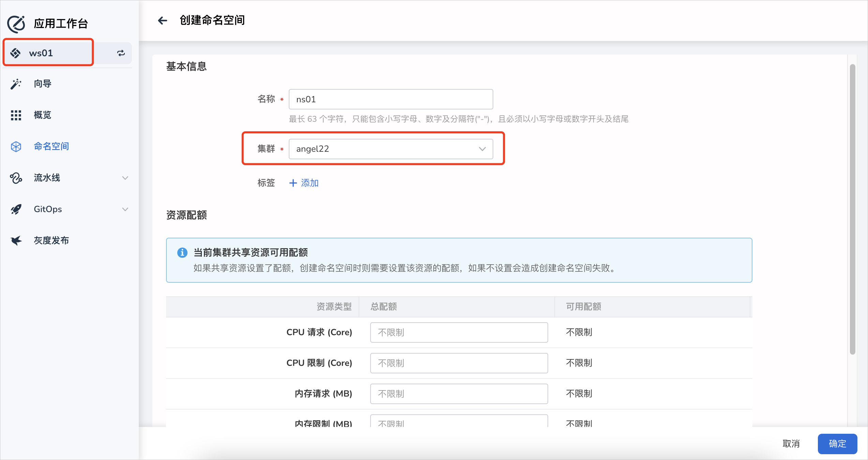The height and width of the screenshot is (460, 868).
Task: Click the CPU 限制 (Core) quota input
Action: (x=459, y=363)
